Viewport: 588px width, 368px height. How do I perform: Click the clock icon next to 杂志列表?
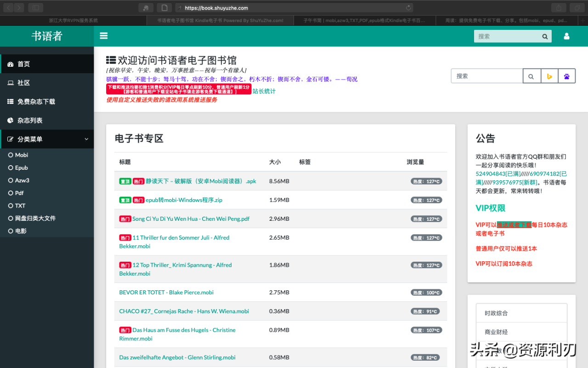point(11,120)
